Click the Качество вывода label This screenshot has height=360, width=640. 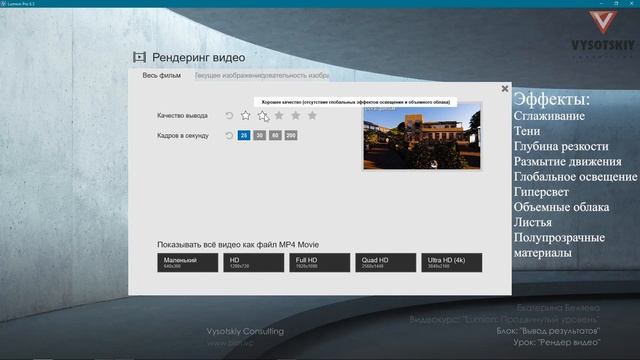(182, 116)
